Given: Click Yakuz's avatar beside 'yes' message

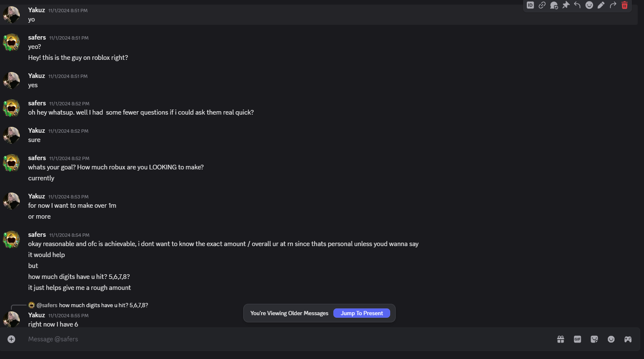Looking at the screenshot, I should point(11,80).
